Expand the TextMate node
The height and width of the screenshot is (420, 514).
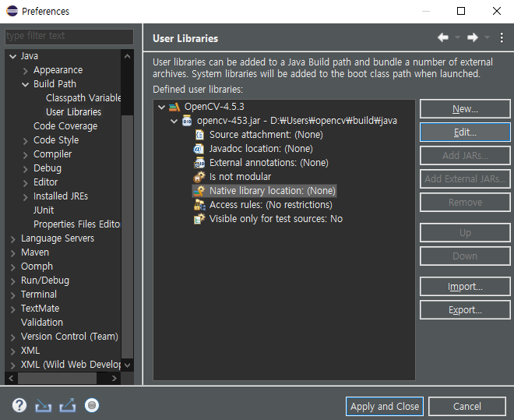12,309
